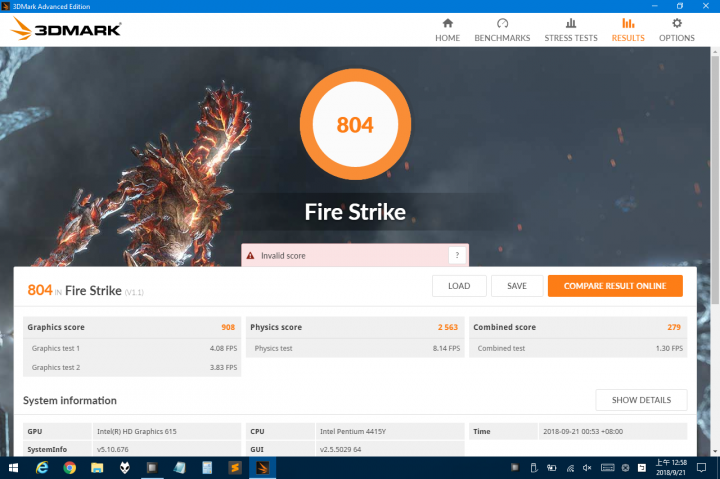The width and height of the screenshot is (720, 479).
Task: Click the Intel Pentium 4415Y value
Action: [353, 431]
